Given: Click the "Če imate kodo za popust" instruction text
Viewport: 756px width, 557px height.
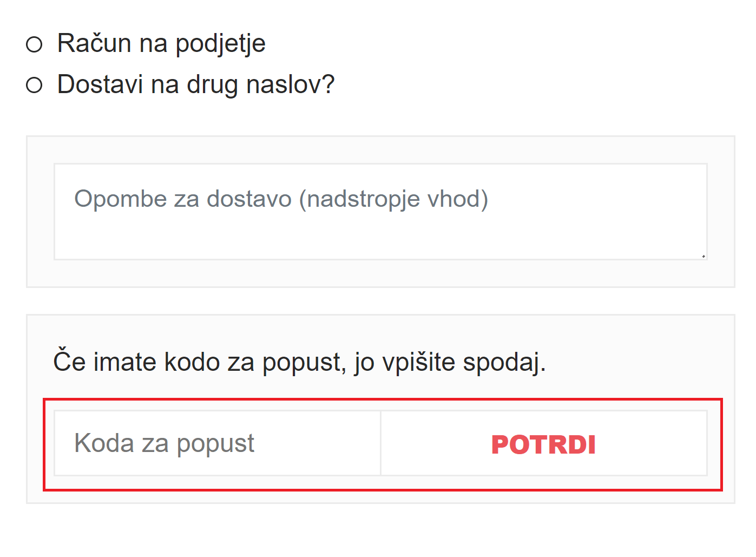Looking at the screenshot, I should tap(299, 362).
